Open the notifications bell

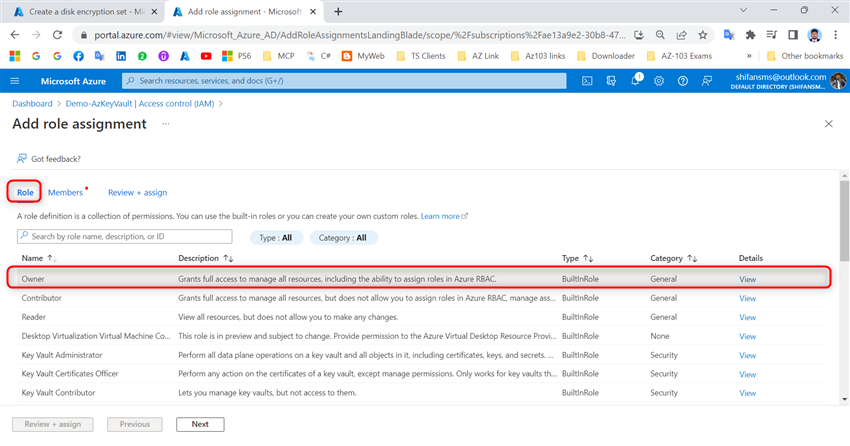(635, 81)
